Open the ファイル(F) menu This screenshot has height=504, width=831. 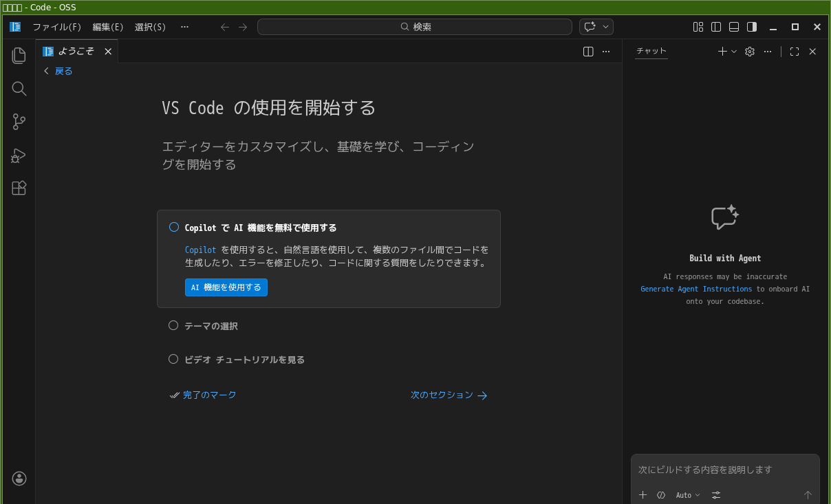tap(57, 27)
